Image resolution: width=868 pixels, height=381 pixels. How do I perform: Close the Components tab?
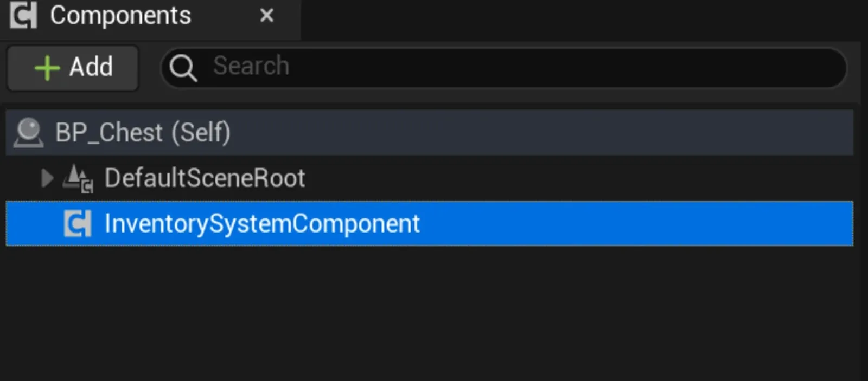tap(266, 16)
